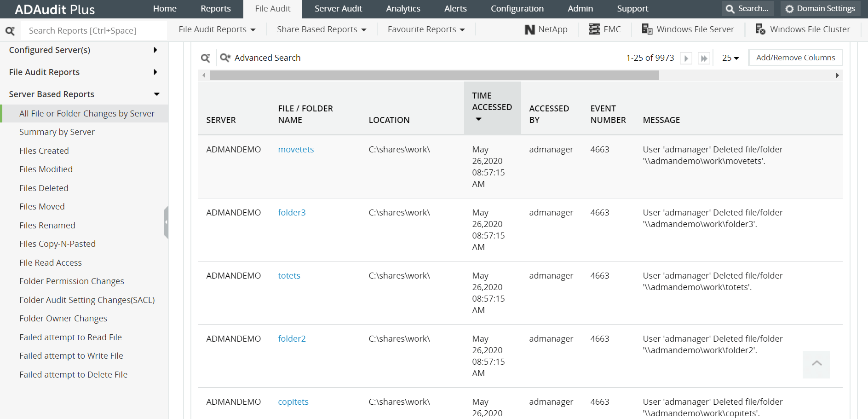
Task: Open the copitets file link
Action: [x=293, y=402]
